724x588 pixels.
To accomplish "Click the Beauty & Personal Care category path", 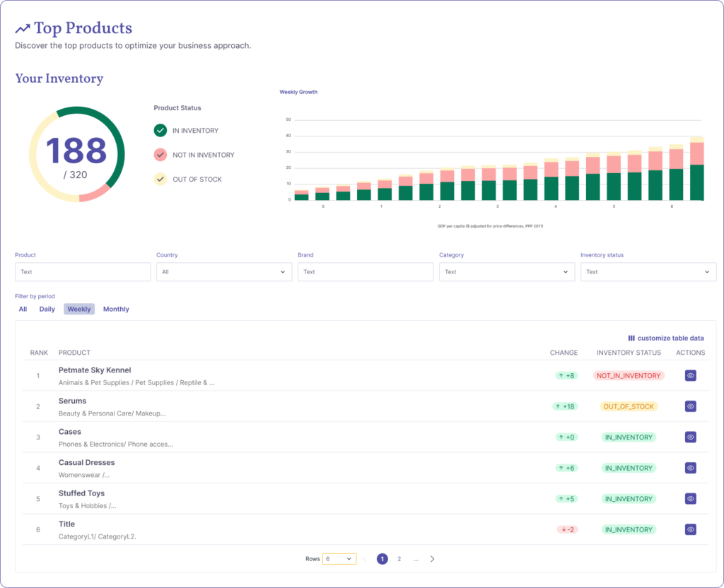I will [x=112, y=413].
